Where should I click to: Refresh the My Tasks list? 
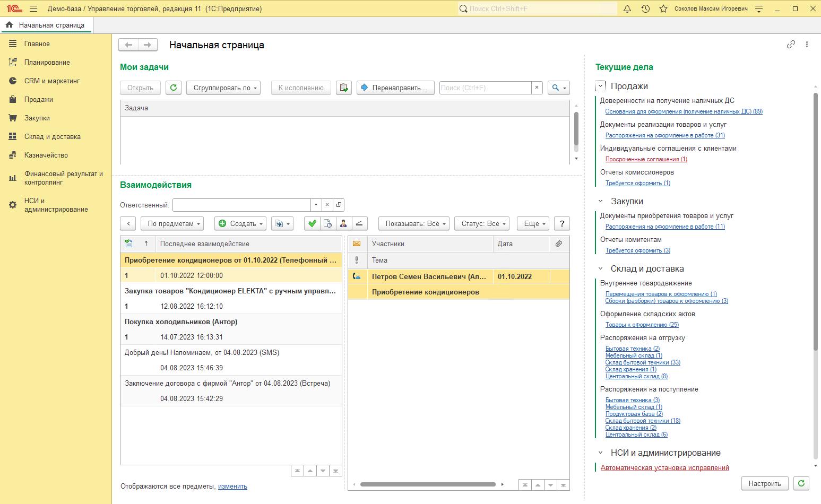point(174,88)
